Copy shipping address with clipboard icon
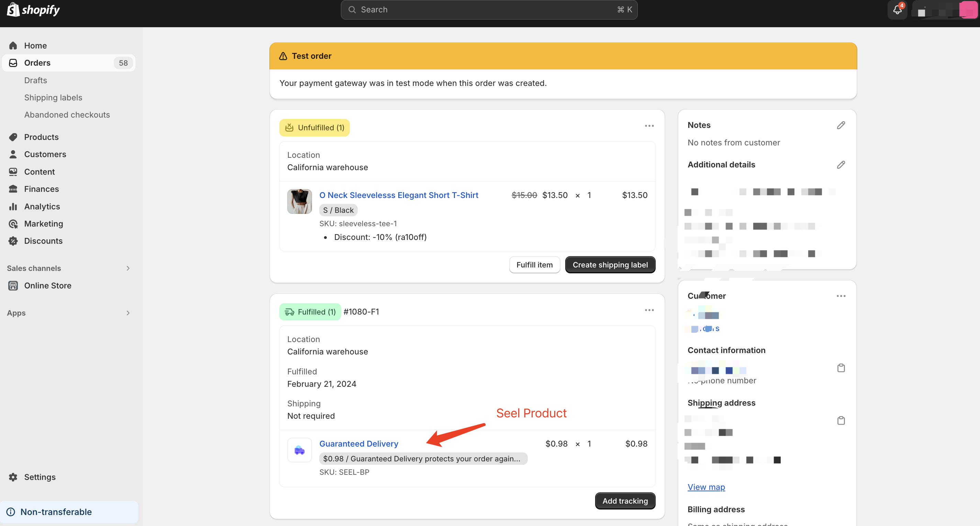Image resolution: width=980 pixels, height=526 pixels. (841, 420)
